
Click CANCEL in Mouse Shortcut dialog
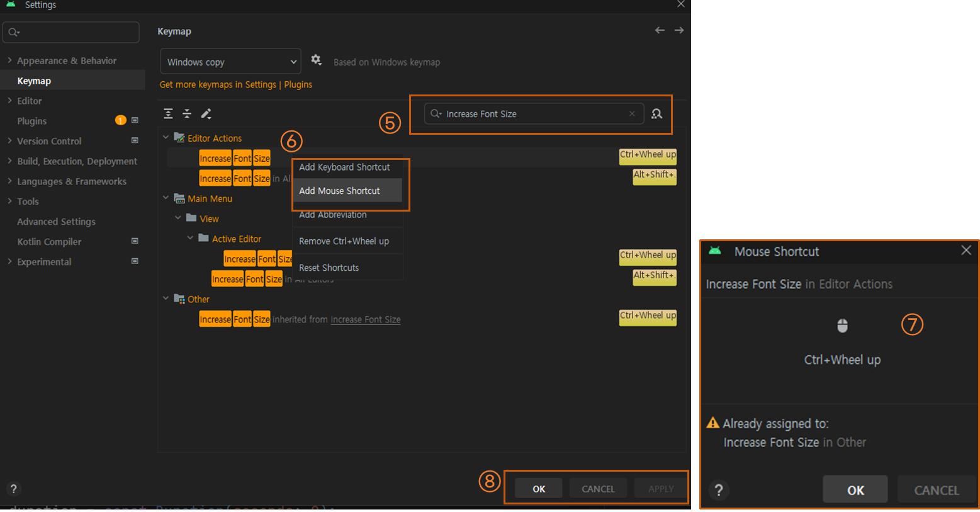point(937,490)
